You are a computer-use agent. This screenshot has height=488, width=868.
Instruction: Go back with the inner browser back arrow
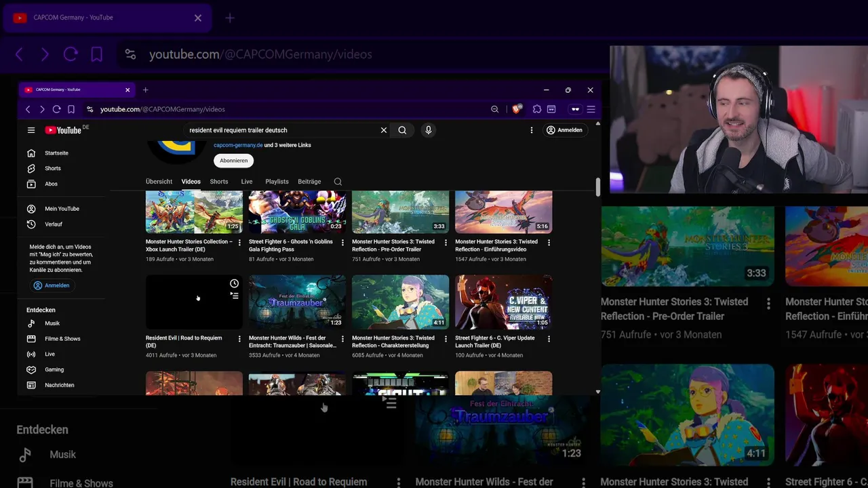pyautogui.click(x=28, y=109)
